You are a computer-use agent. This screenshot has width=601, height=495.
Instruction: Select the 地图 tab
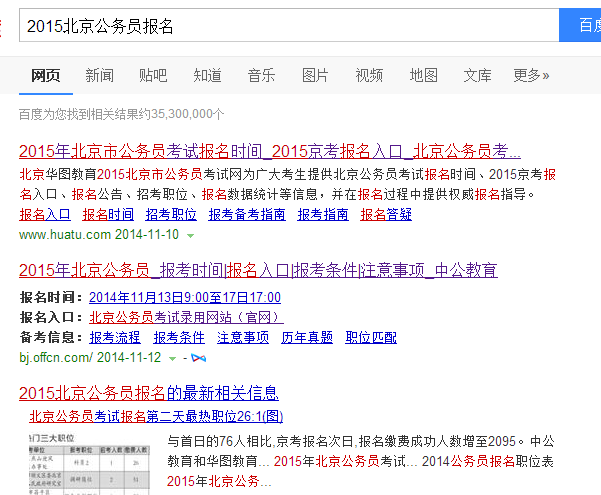423,75
